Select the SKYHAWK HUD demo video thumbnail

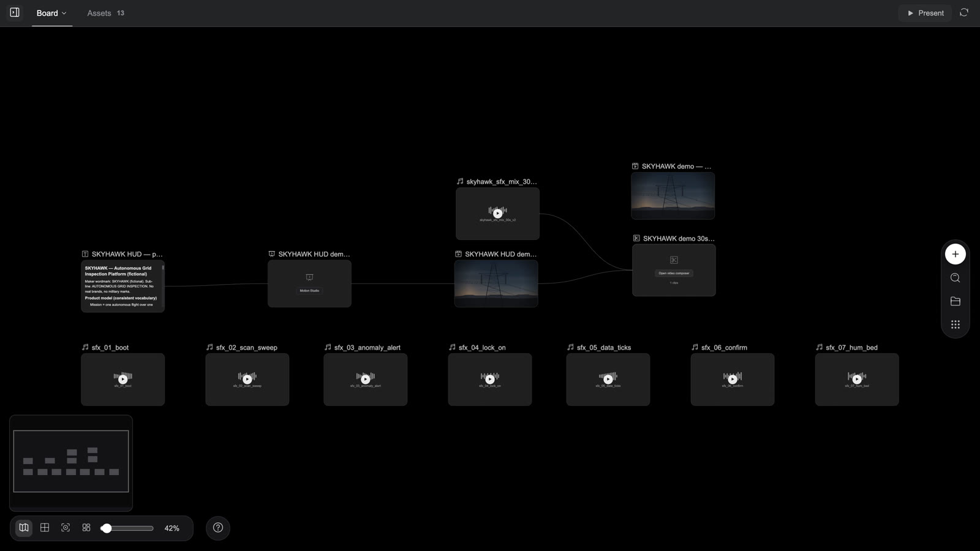496,283
